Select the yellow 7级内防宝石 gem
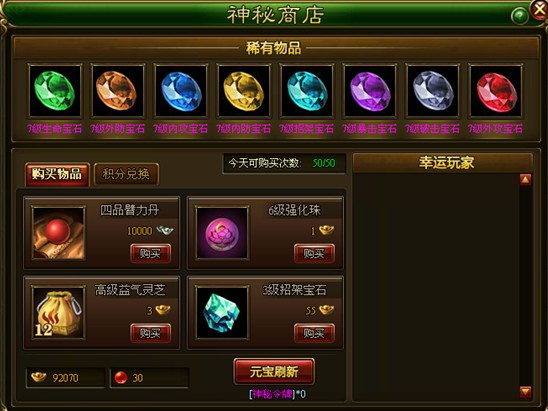 [x=244, y=91]
